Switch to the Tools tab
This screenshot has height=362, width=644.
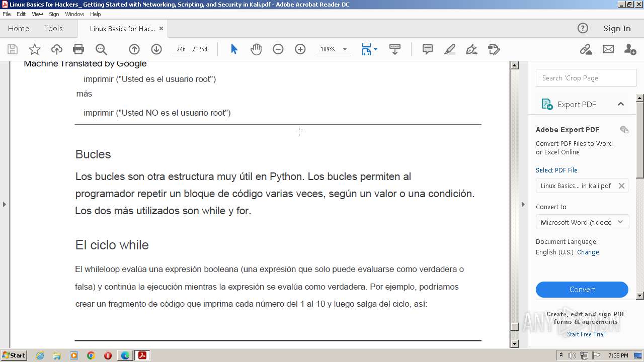(x=53, y=29)
